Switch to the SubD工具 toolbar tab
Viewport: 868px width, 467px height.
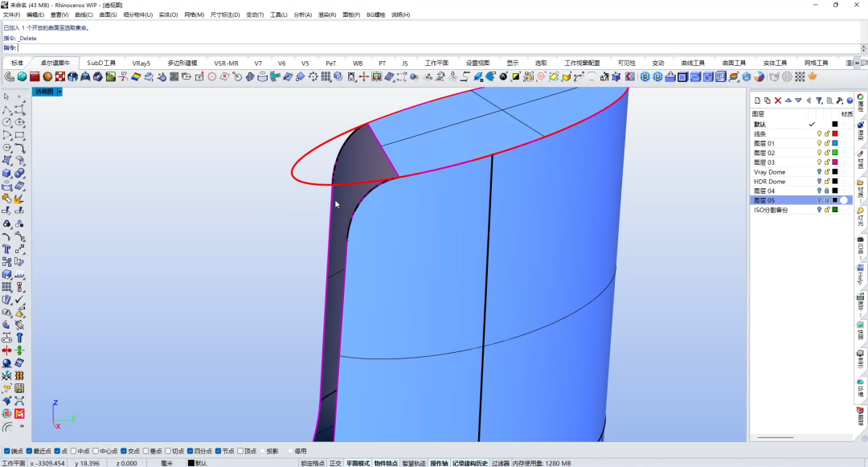[x=101, y=63]
